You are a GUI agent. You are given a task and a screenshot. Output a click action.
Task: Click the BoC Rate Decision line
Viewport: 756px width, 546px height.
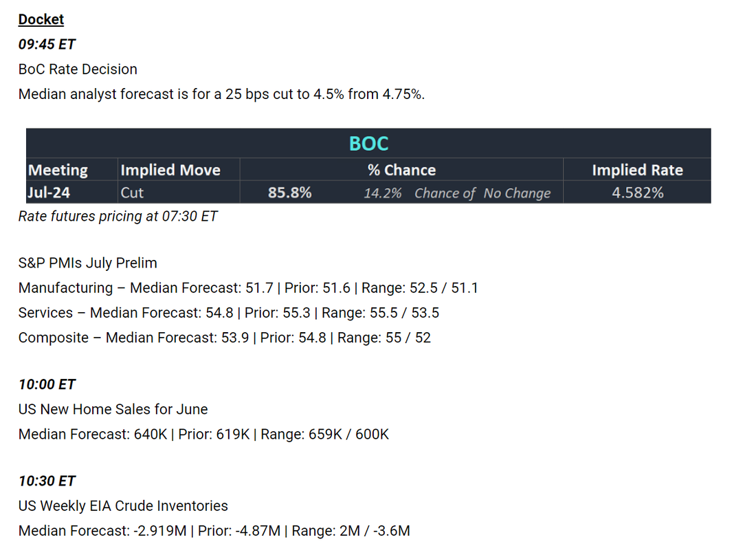78,69
